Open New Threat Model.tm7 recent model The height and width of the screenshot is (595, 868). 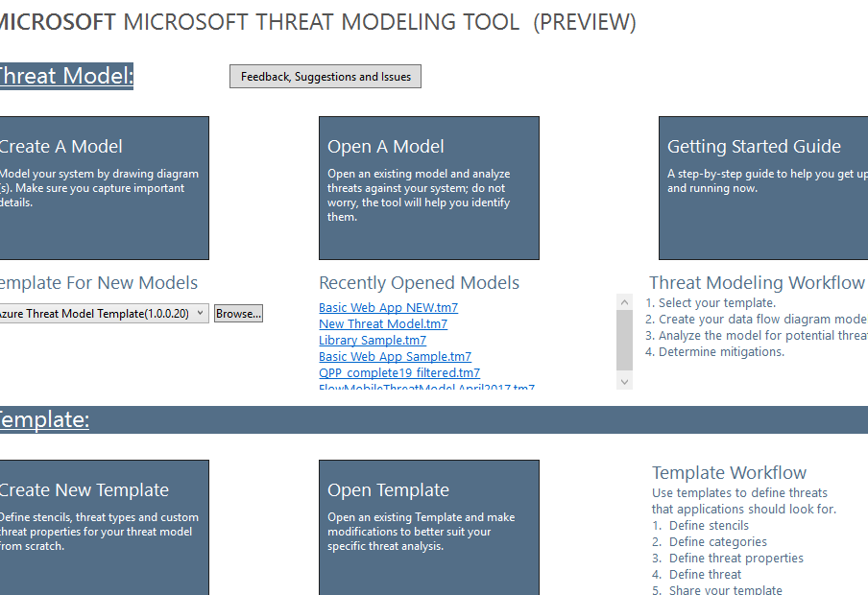tap(382, 323)
